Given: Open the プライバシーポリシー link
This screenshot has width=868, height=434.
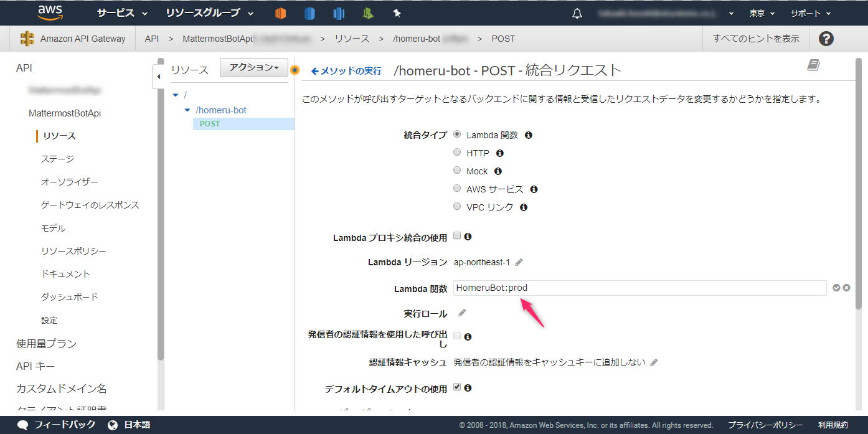Looking at the screenshot, I should pos(765,424).
